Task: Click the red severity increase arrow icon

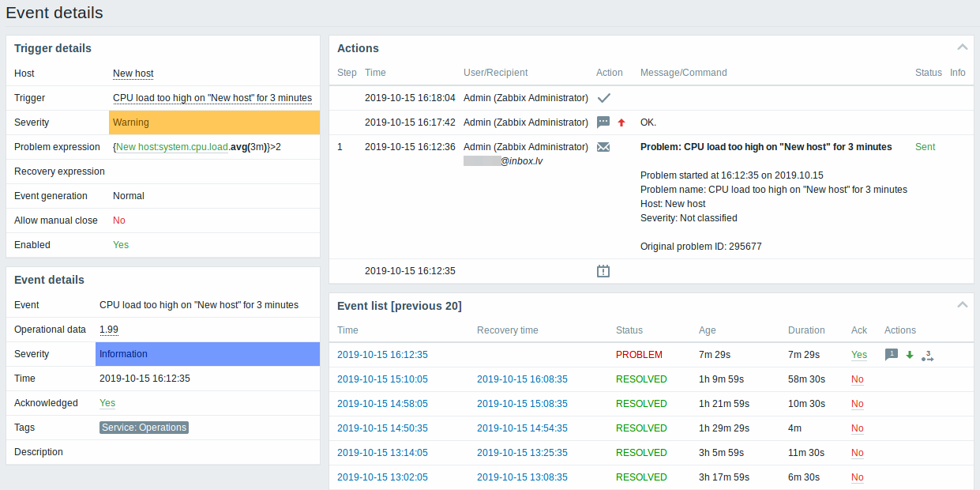Action: click(621, 122)
